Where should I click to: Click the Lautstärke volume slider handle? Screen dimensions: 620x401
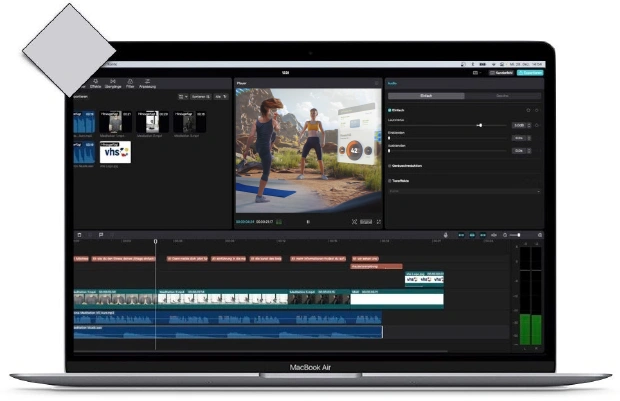[x=480, y=125]
